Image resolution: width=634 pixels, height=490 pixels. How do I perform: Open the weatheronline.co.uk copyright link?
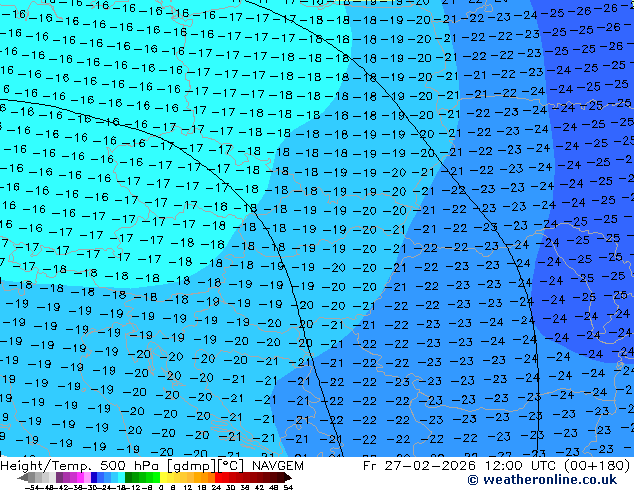point(542,480)
